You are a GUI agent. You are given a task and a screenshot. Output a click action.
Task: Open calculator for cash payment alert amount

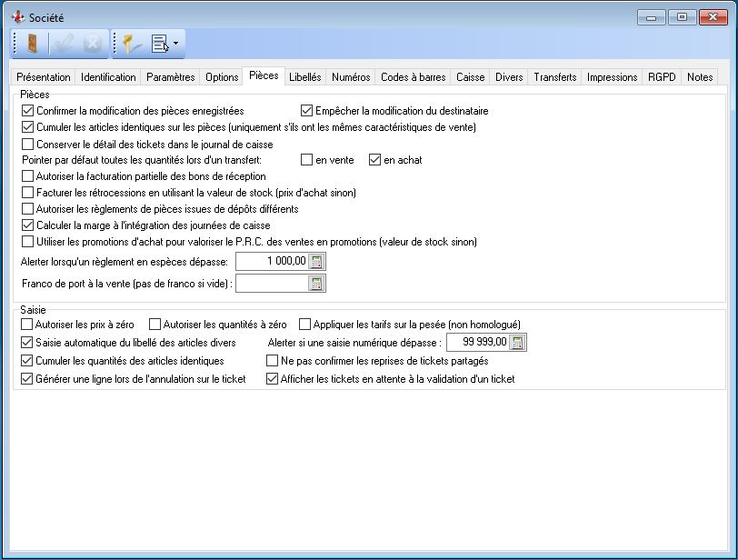316,262
